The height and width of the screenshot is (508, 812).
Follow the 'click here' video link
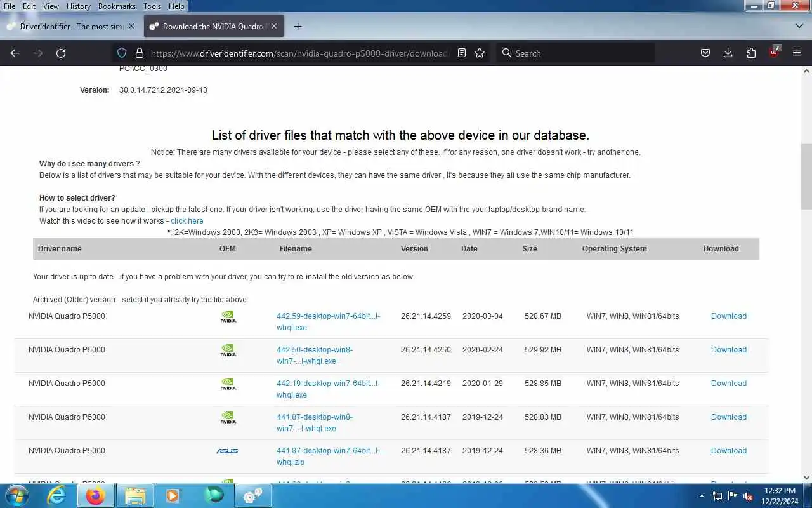click(x=187, y=221)
